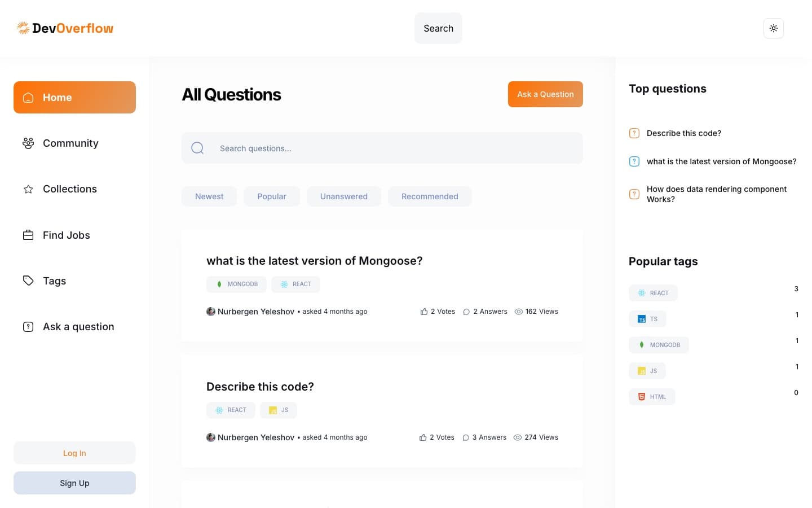Click '3 Answers' on Describe this code
This screenshot has width=812, height=508.
[x=489, y=437]
